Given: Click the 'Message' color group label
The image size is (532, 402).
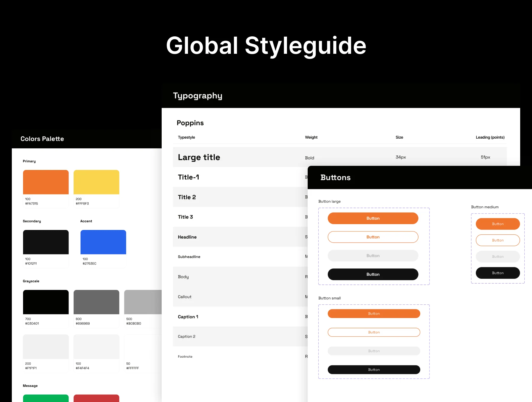Looking at the screenshot, I should (30, 386).
